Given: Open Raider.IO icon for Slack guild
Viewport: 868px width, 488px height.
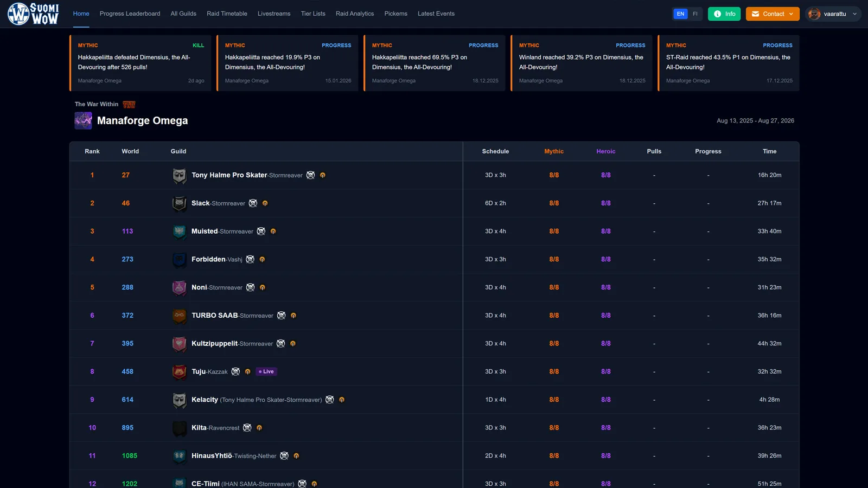Looking at the screenshot, I should [x=265, y=203].
